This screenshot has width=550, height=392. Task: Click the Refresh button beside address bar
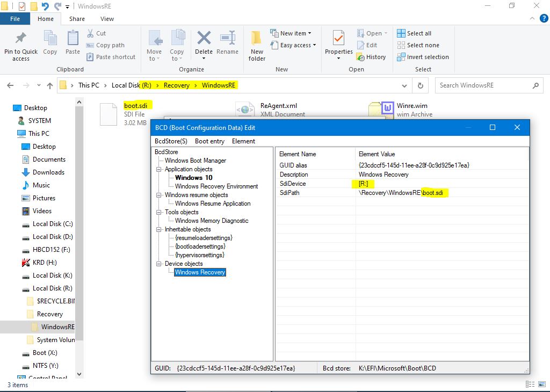point(421,85)
